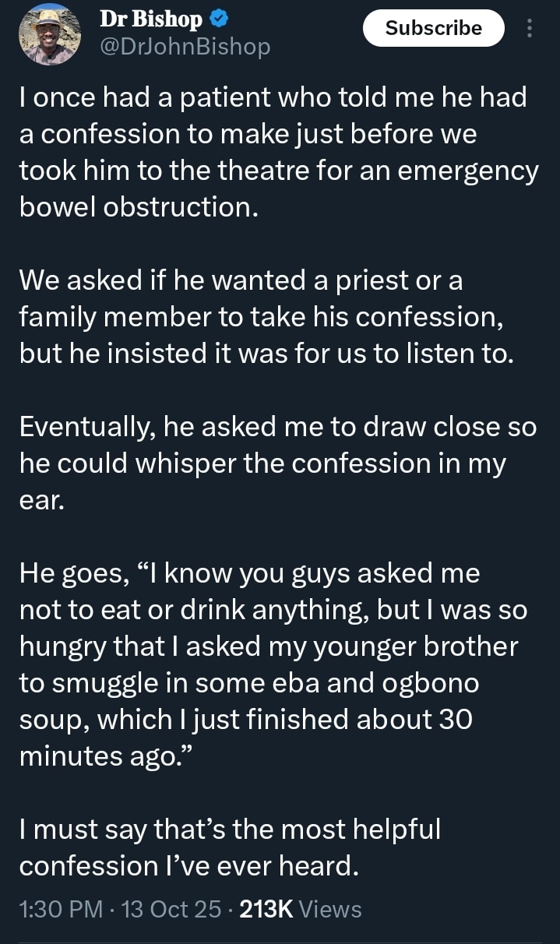Tap the line starting "Eventually, he asked me"

pyautogui.click(x=277, y=427)
